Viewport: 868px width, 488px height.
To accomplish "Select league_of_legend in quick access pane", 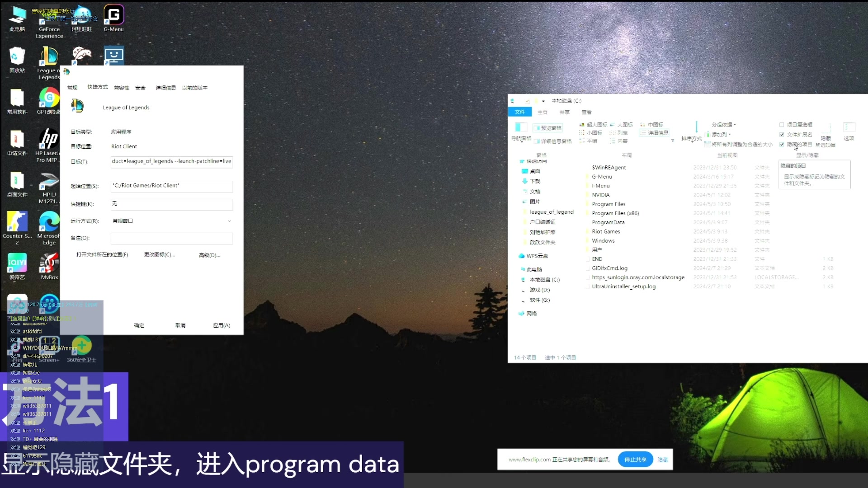I will [x=552, y=212].
